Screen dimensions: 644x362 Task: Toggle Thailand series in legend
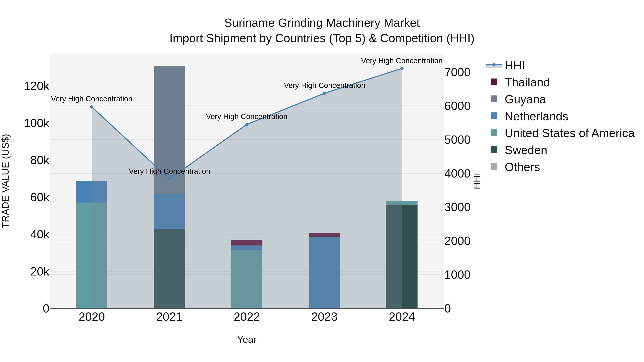pos(520,82)
